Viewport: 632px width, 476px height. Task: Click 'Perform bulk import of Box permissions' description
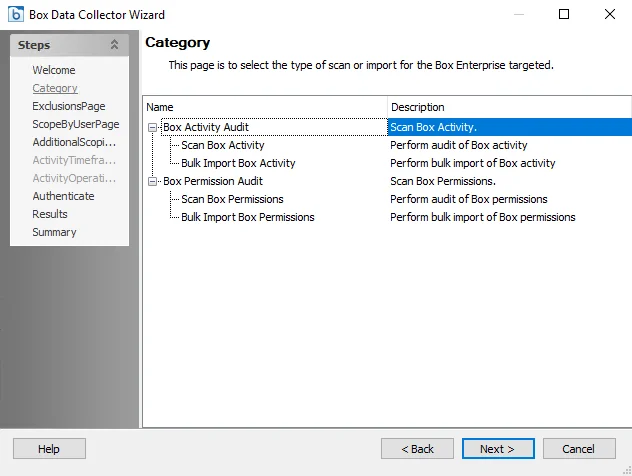click(482, 217)
